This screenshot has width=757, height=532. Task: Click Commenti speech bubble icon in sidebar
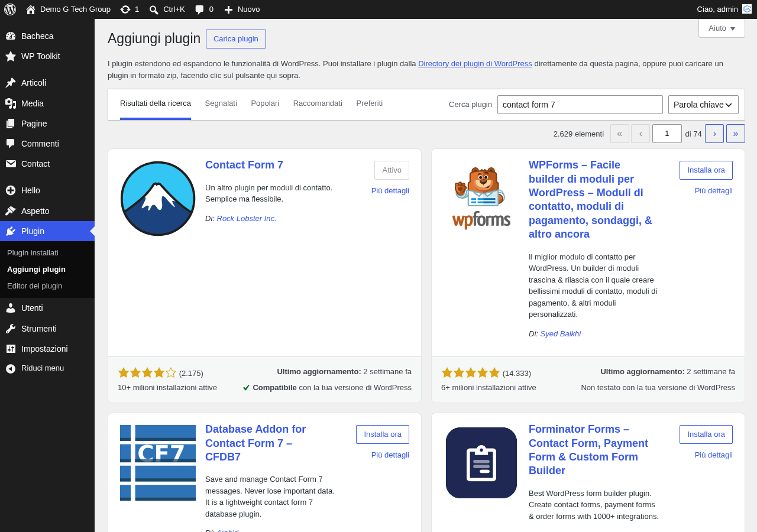[x=11, y=144]
